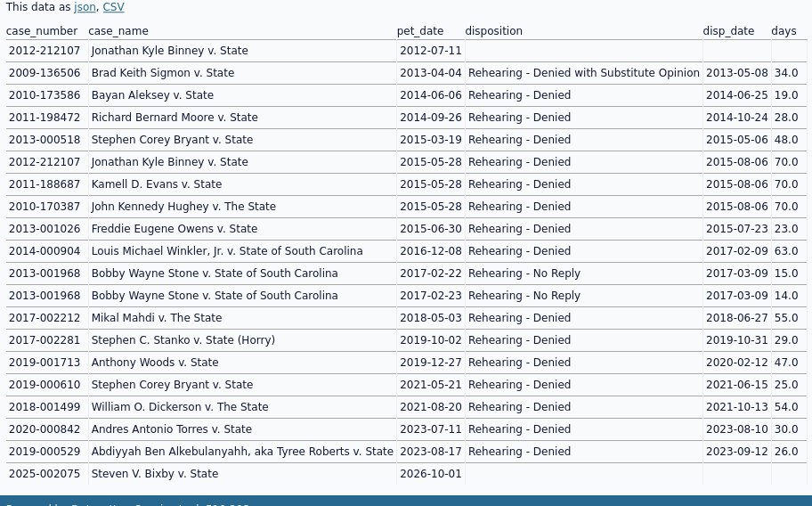Select the pet_date 2014-09-26 cell
Screen dimensions: 812x506
(x=430, y=118)
